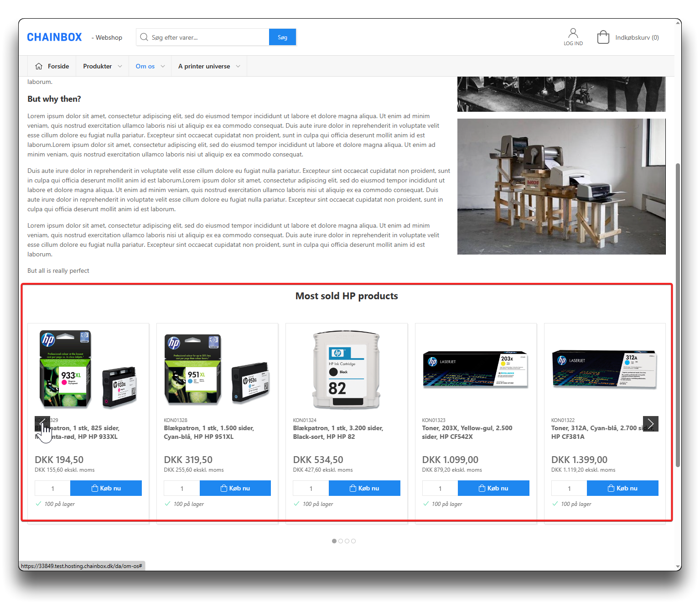Click the black-and-white photo at top right

pyautogui.click(x=561, y=94)
